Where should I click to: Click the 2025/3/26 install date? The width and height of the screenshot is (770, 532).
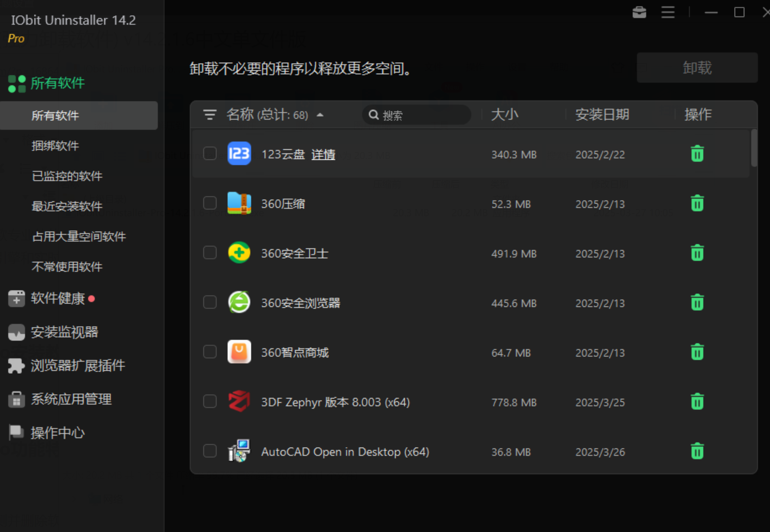600,452
